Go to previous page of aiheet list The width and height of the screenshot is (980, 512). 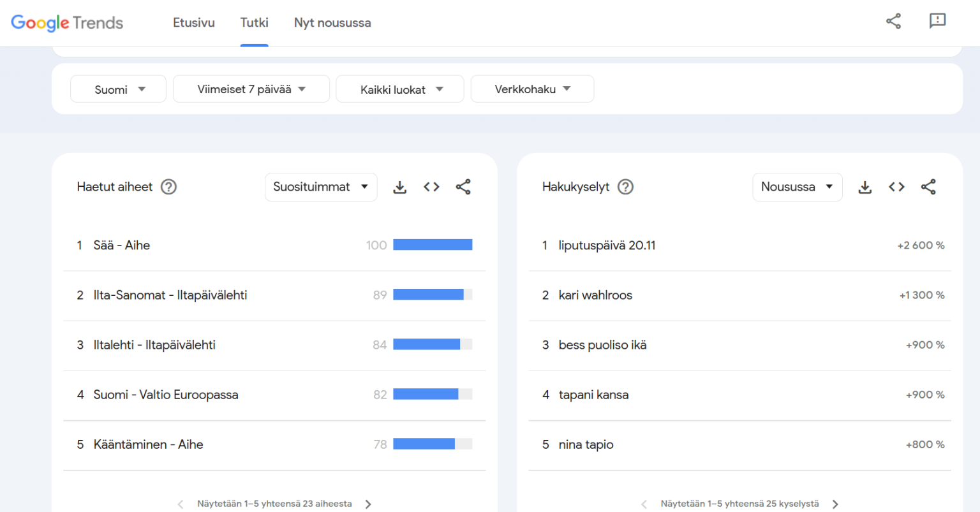(181, 504)
